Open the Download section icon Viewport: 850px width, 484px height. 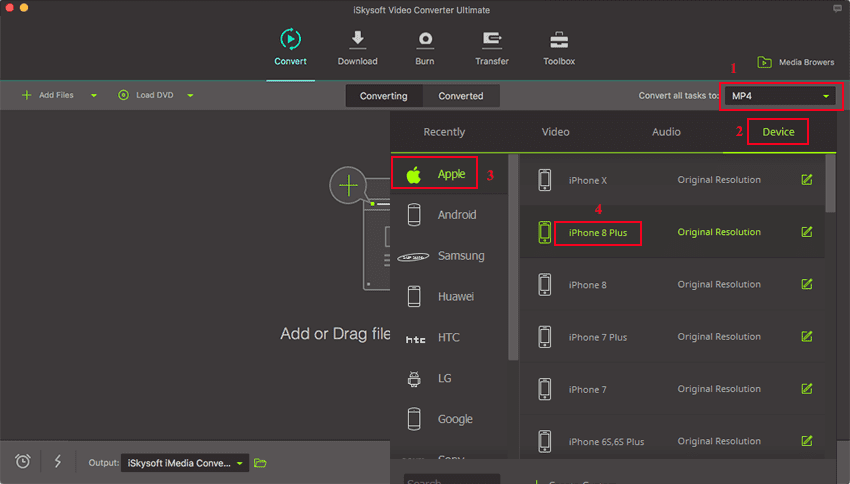[357, 40]
